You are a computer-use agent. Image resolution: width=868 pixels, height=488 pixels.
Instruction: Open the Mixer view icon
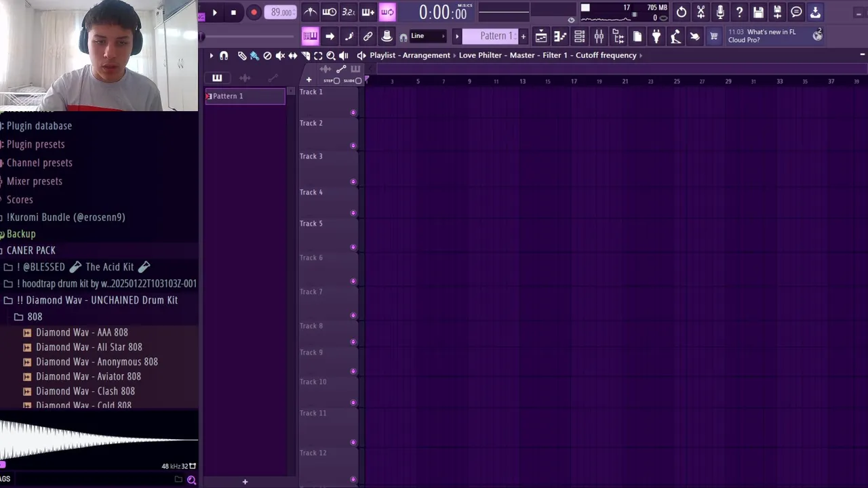tap(599, 37)
